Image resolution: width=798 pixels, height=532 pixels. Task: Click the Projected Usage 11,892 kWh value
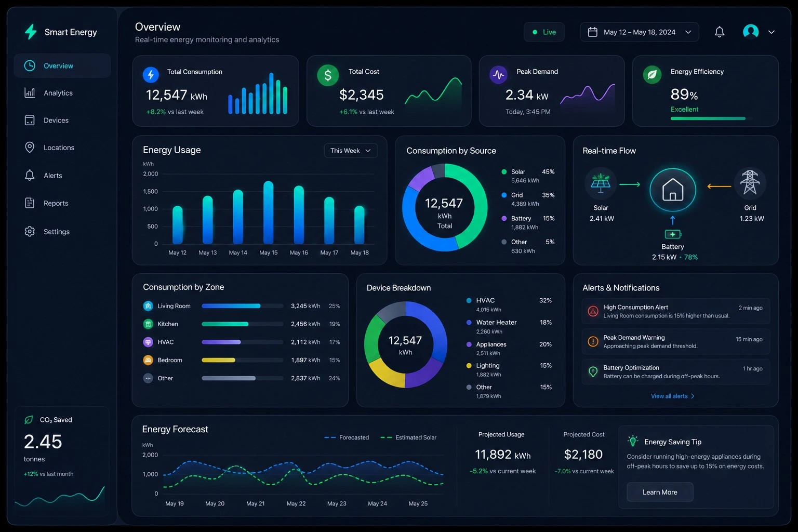[502, 455]
